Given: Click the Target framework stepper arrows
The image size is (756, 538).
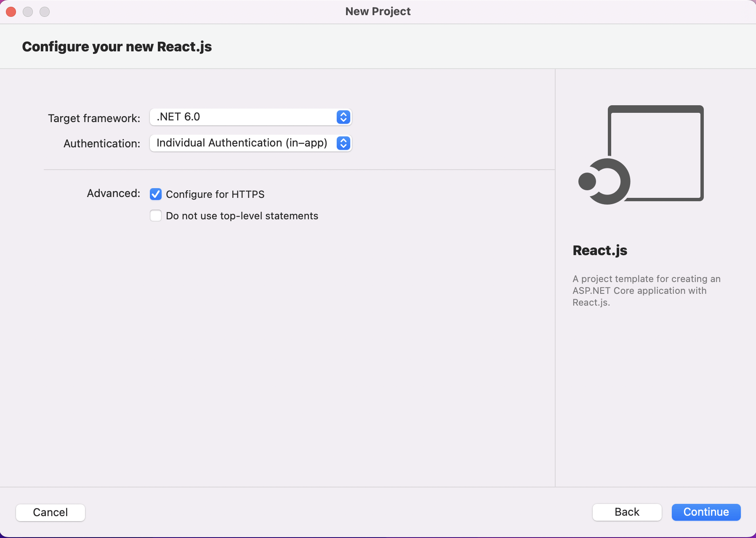Looking at the screenshot, I should pyautogui.click(x=343, y=117).
